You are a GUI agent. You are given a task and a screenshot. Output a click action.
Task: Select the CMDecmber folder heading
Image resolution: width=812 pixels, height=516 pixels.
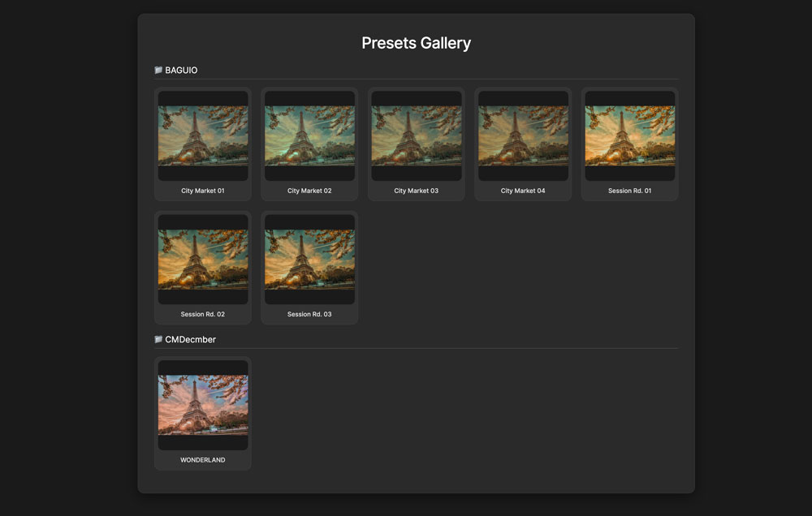click(x=190, y=340)
